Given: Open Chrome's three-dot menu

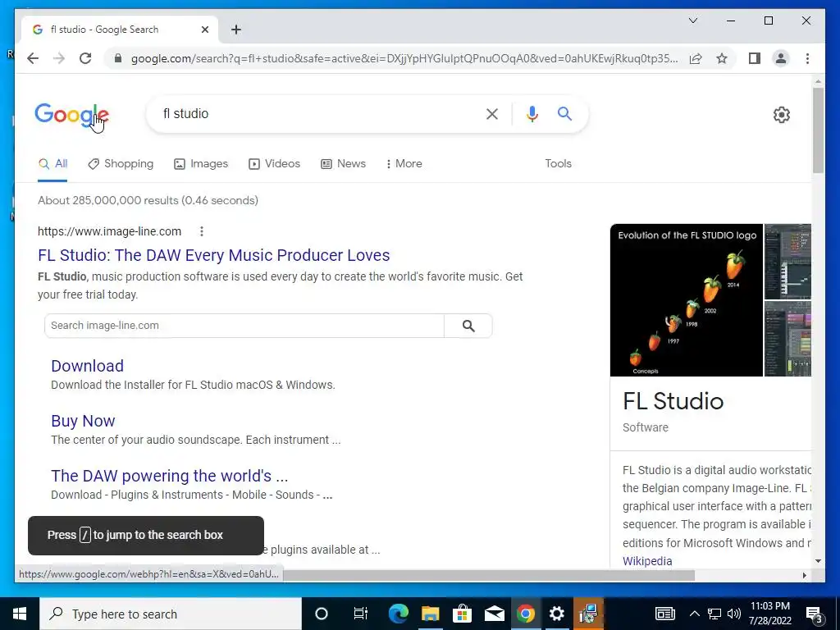Looking at the screenshot, I should point(807,58).
